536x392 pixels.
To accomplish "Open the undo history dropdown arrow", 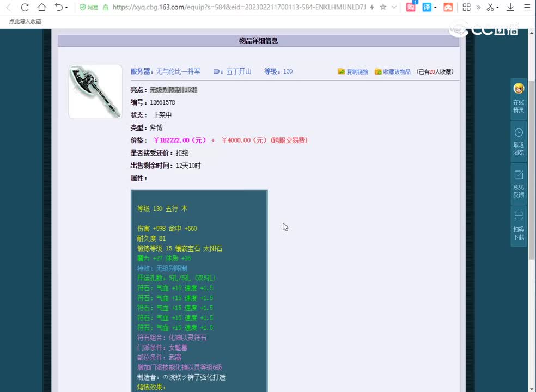I will [66, 8].
